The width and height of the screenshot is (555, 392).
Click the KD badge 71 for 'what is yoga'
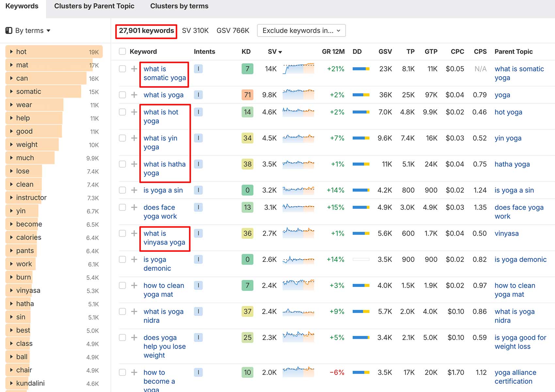[247, 95]
